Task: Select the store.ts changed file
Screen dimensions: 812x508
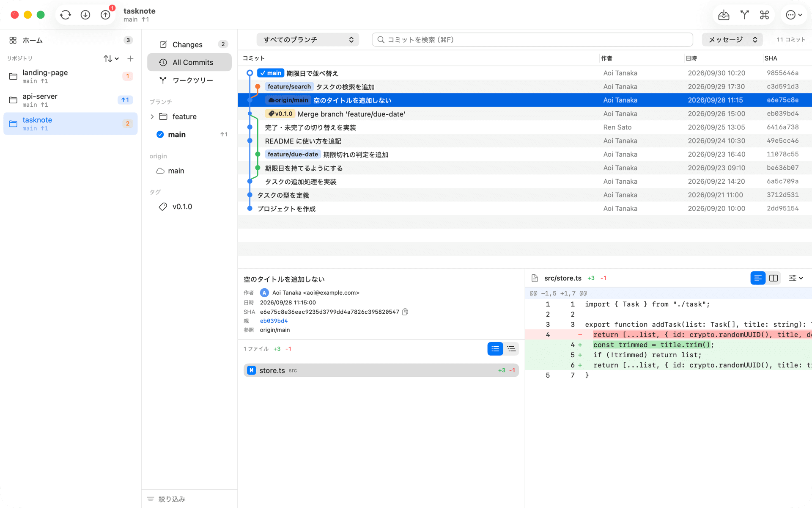Action: (x=381, y=370)
